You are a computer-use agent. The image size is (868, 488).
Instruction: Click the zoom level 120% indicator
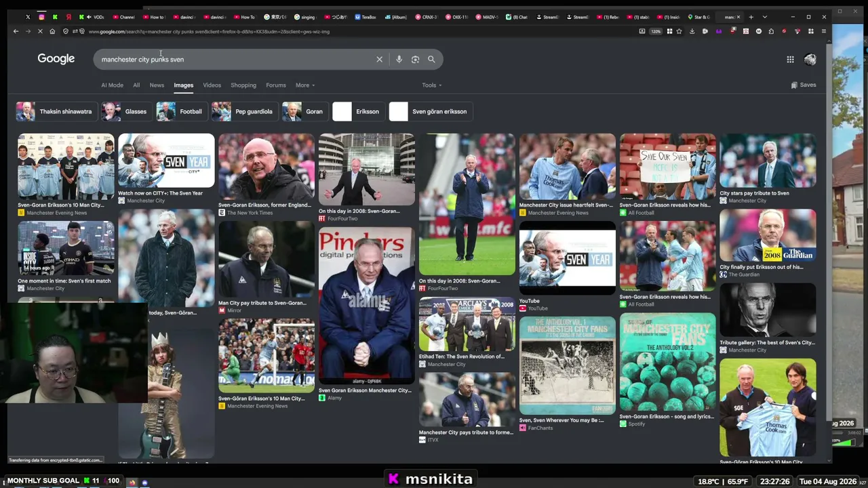[656, 31]
